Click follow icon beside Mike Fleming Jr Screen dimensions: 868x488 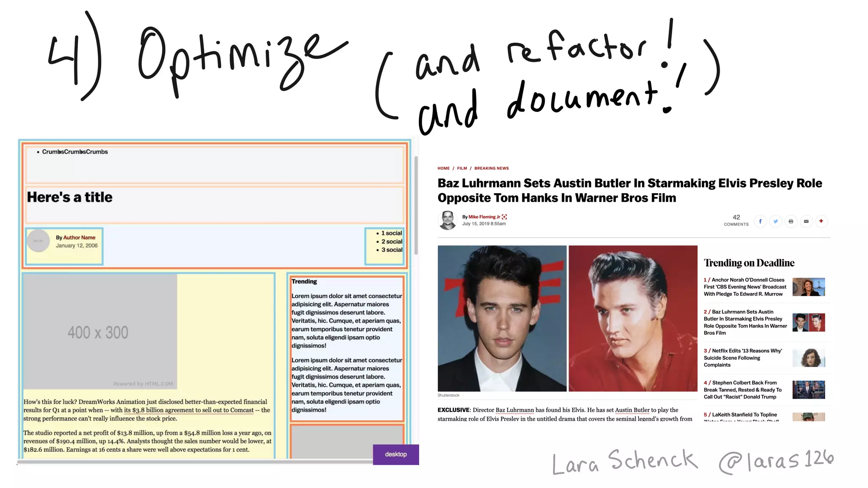[x=504, y=217]
